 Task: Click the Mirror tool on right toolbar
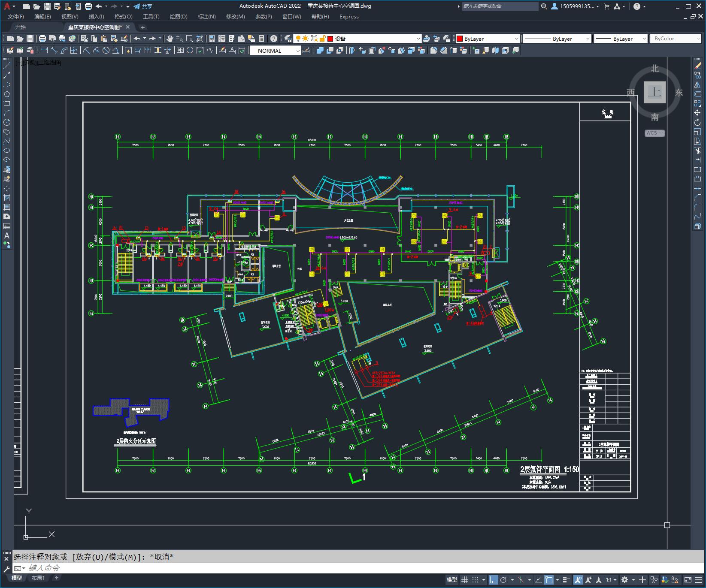pyautogui.click(x=697, y=84)
